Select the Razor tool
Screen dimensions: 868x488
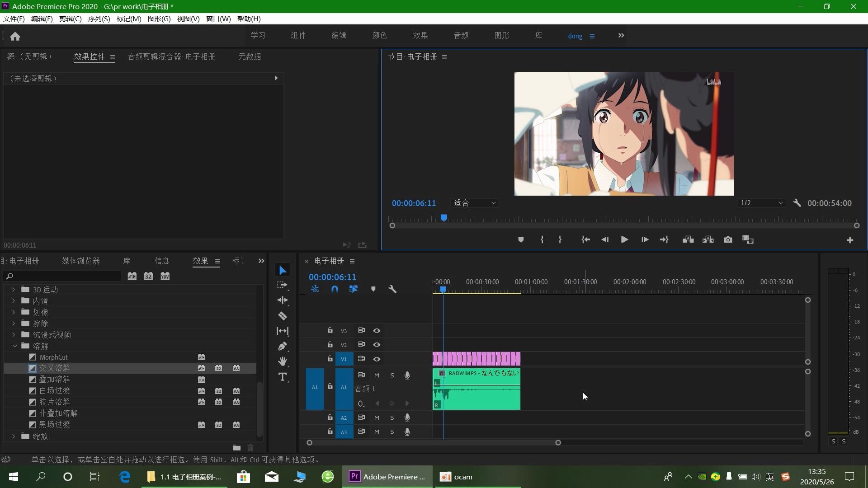[283, 316]
